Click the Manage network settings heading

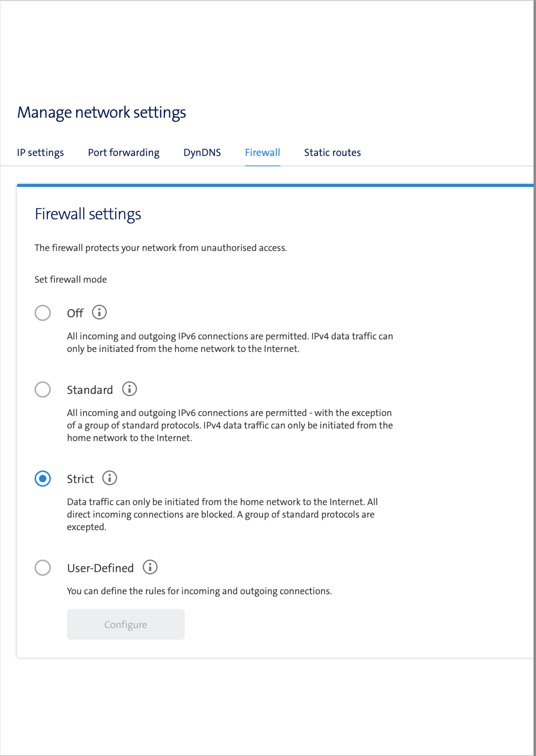click(102, 112)
